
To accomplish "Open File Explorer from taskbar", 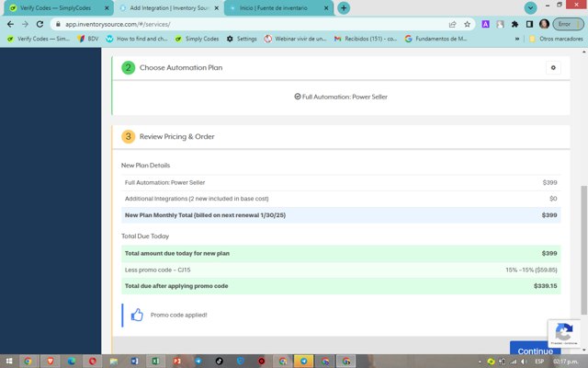I will 114,362.
